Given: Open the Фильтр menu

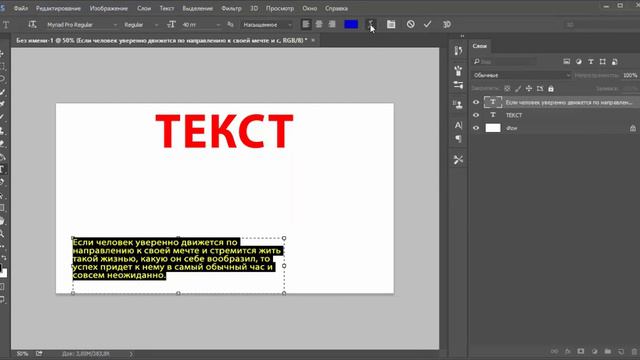Looking at the screenshot, I should point(231,8).
